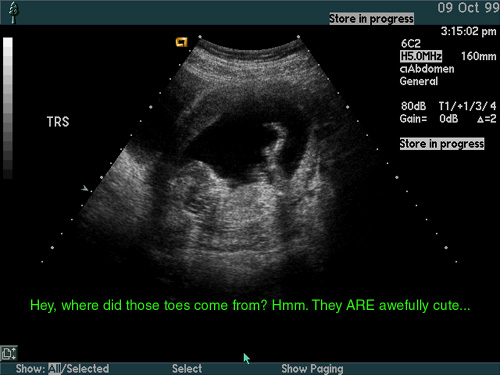The image size is (500, 375).
Task: Click the T1/+1/3/4 processing setting
Action: click(467, 106)
